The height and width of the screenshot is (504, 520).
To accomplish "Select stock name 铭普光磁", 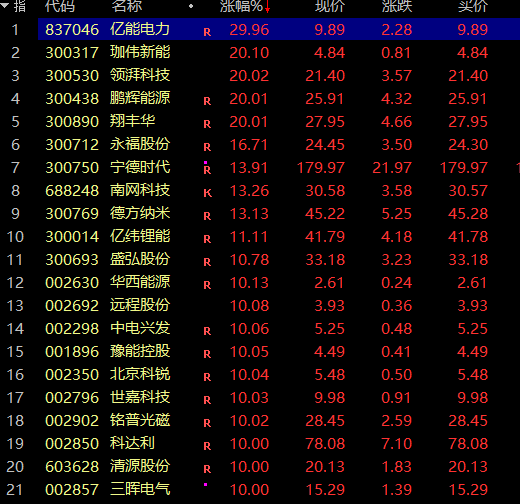I will [x=140, y=420].
